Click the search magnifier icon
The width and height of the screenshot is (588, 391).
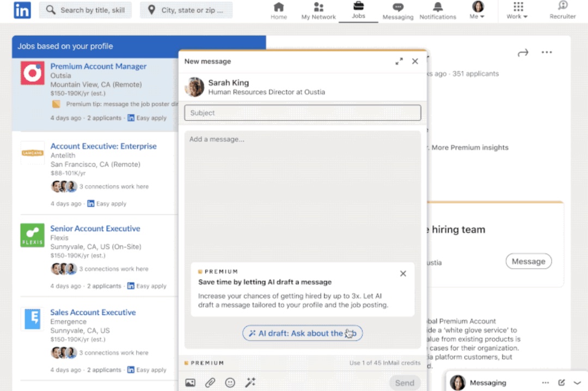(51, 10)
